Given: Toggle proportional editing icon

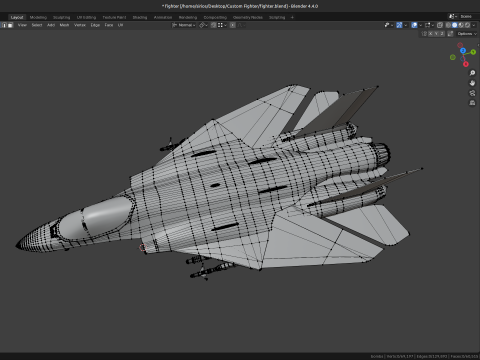Looking at the screenshot, I should (233, 25).
